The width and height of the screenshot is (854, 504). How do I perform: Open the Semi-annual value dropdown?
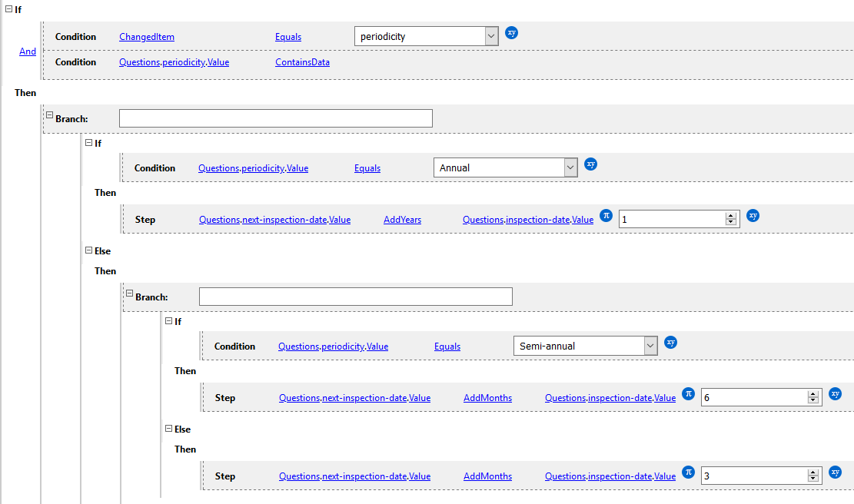[650, 346]
